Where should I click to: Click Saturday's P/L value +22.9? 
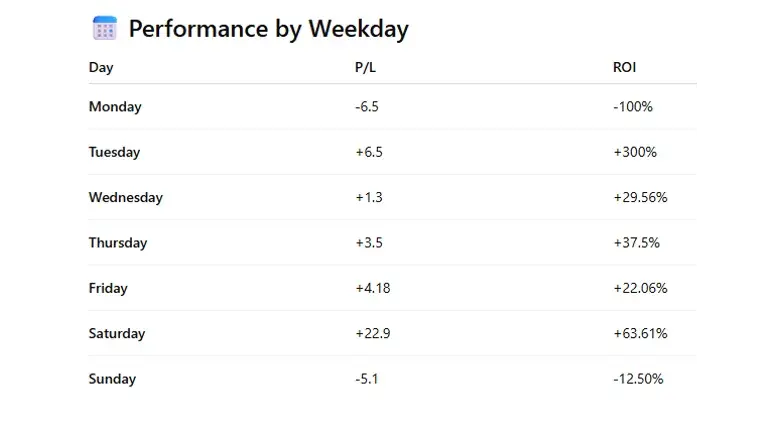[372, 334]
